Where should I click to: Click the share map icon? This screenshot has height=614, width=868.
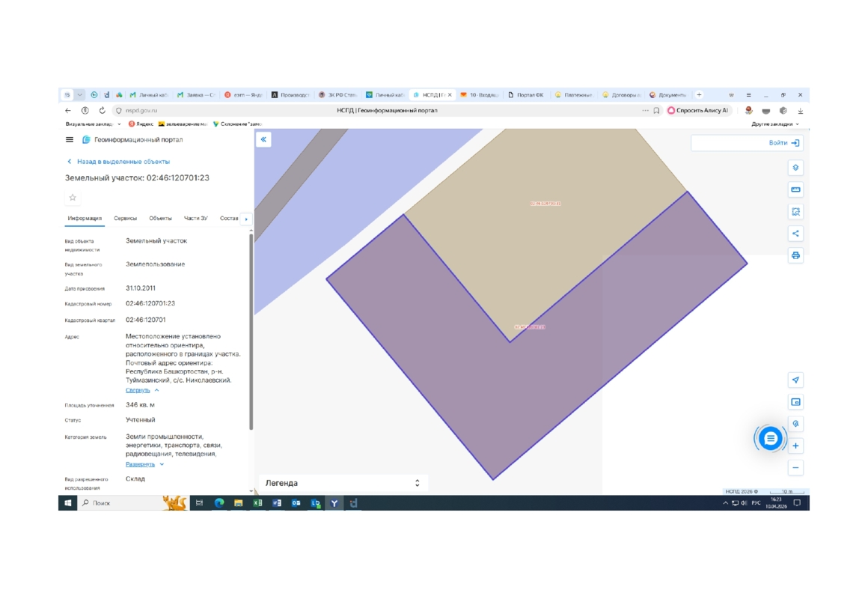coord(795,234)
